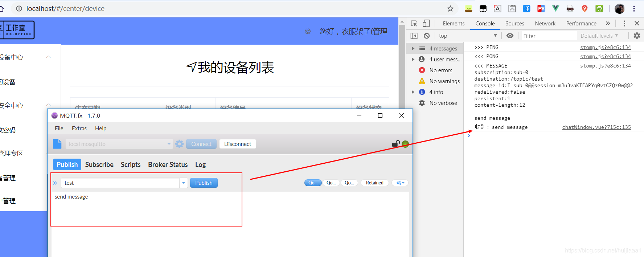Viewport: 644px width, 257px height.
Task: Open console settings gear icon
Action: [x=637, y=36]
